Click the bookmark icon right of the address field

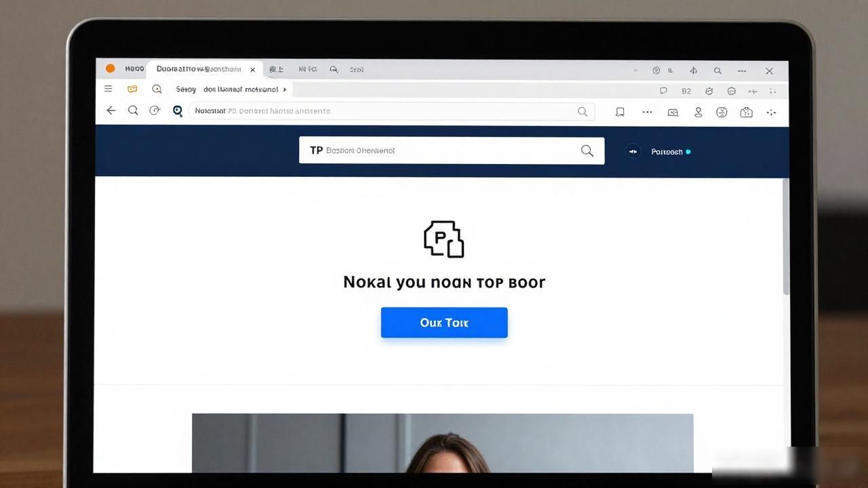click(620, 112)
